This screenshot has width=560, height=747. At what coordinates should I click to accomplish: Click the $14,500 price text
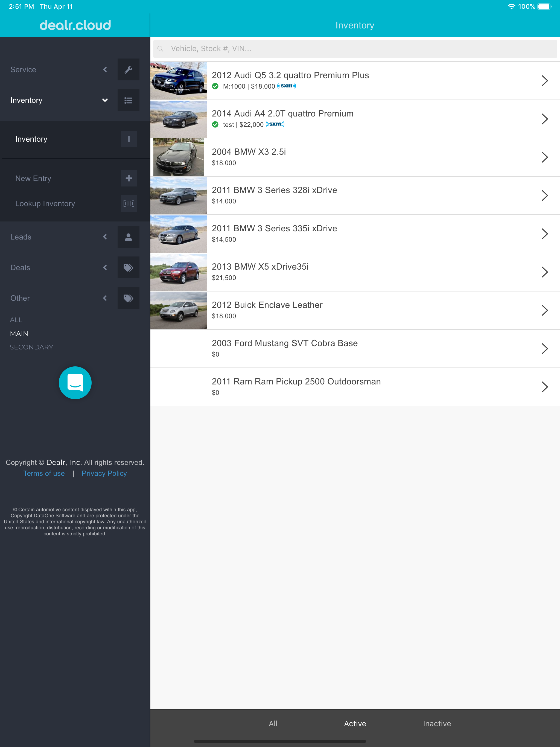click(x=224, y=240)
